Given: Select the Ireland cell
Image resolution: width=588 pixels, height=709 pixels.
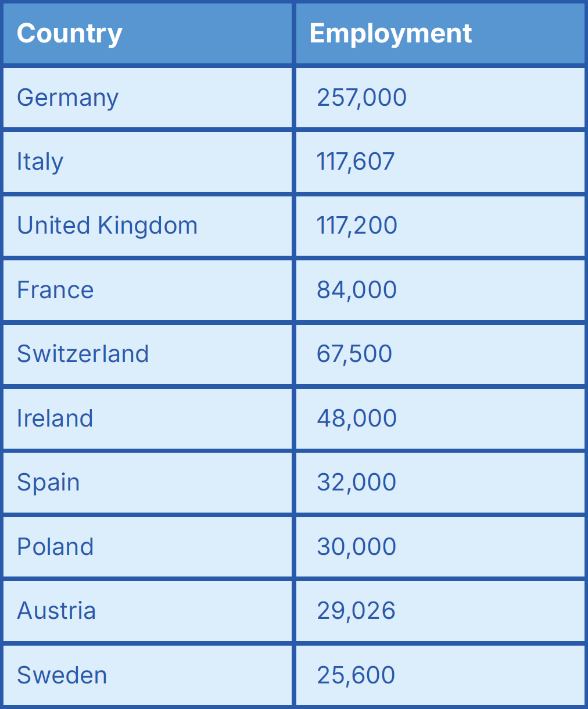Looking at the screenshot, I should click(x=55, y=418).
